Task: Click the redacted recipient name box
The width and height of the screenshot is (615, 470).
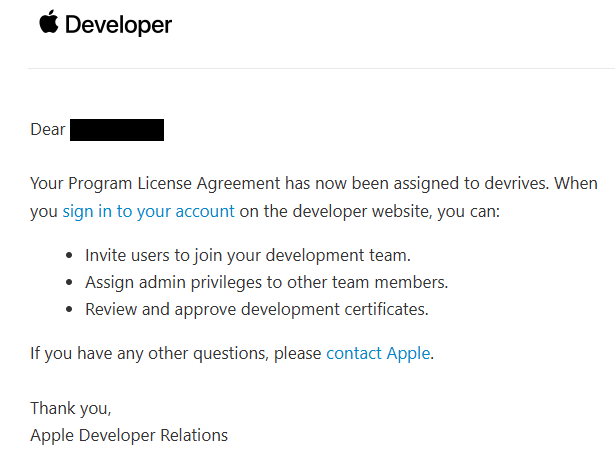Action: point(117,130)
